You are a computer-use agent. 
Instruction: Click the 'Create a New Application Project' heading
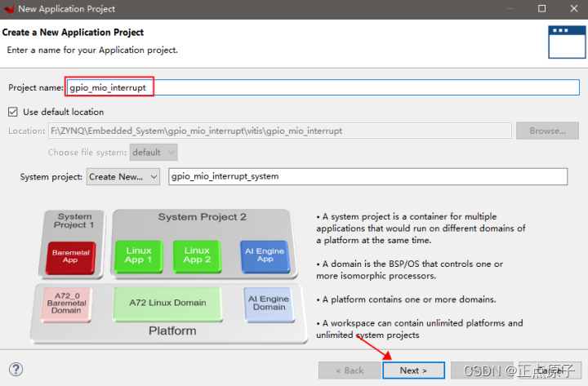(x=73, y=33)
